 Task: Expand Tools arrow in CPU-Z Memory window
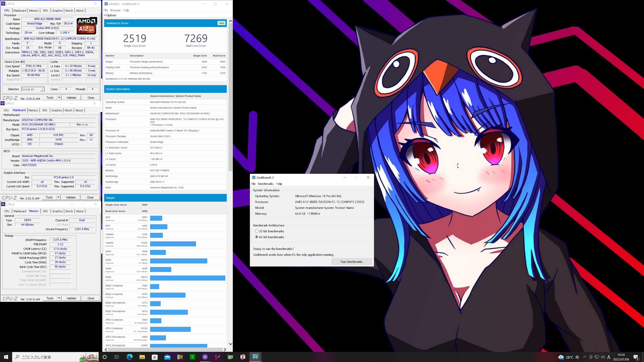click(59, 298)
